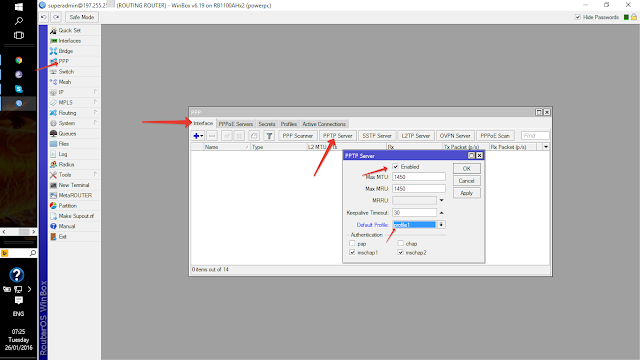Click the Chrome icon in taskbar

click(19, 60)
